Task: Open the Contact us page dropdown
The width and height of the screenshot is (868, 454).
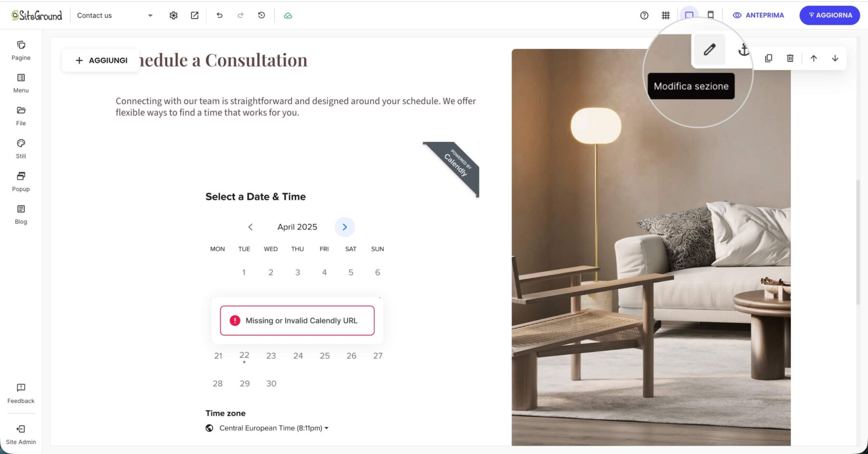Action: [x=115, y=15]
